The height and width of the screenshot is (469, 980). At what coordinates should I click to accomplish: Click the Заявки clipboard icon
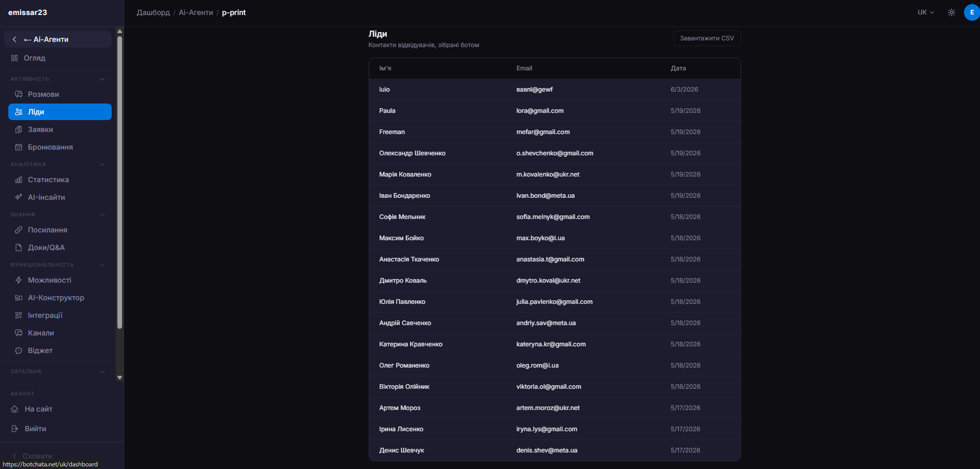click(x=19, y=129)
